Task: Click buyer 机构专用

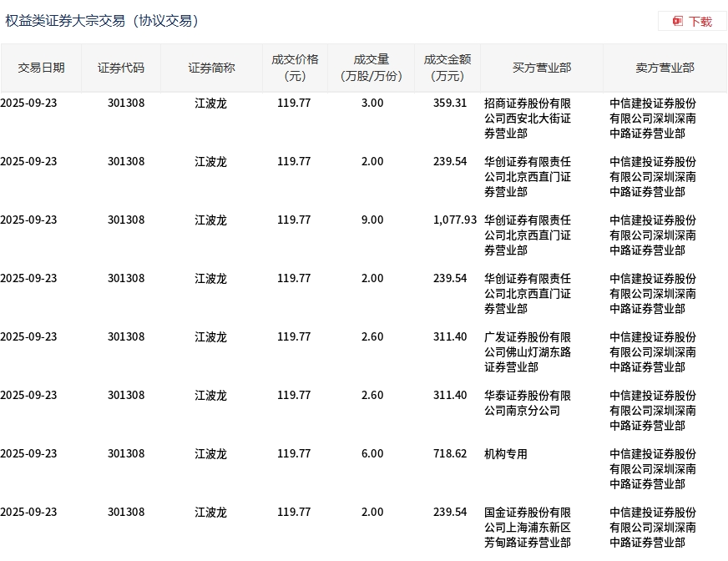Action: pyautogui.click(x=506, y=453)
